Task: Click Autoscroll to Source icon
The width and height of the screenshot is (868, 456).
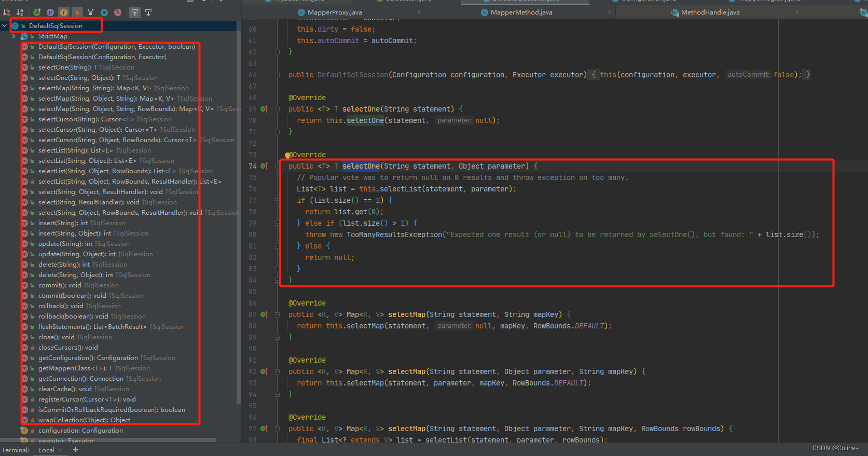Action: [x=135, y=12]
